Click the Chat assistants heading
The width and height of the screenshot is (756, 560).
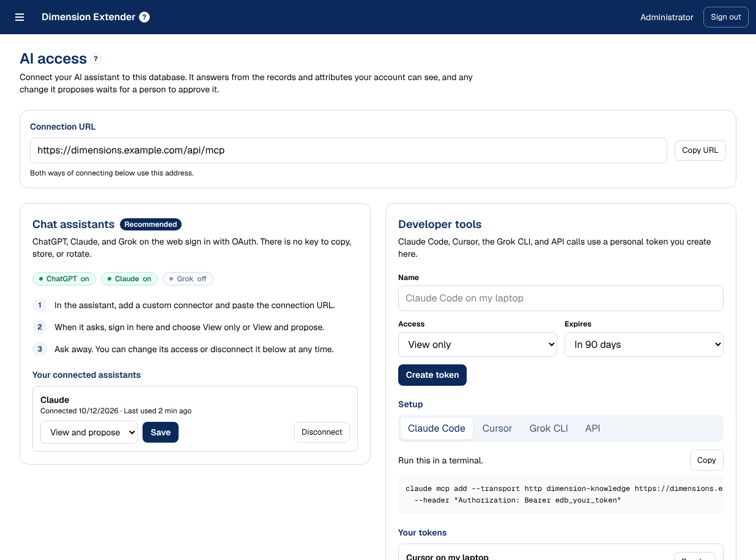tap(73, 224)
